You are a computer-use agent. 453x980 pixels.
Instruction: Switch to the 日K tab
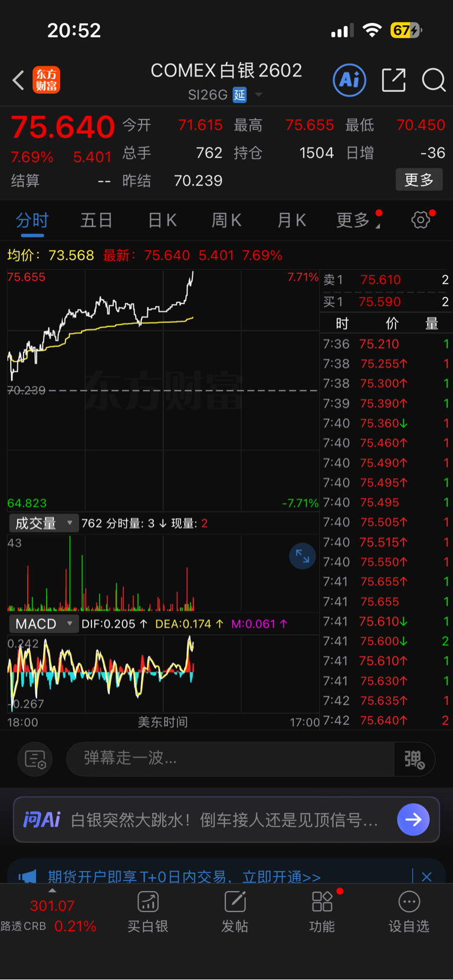(x=162, y=220)
